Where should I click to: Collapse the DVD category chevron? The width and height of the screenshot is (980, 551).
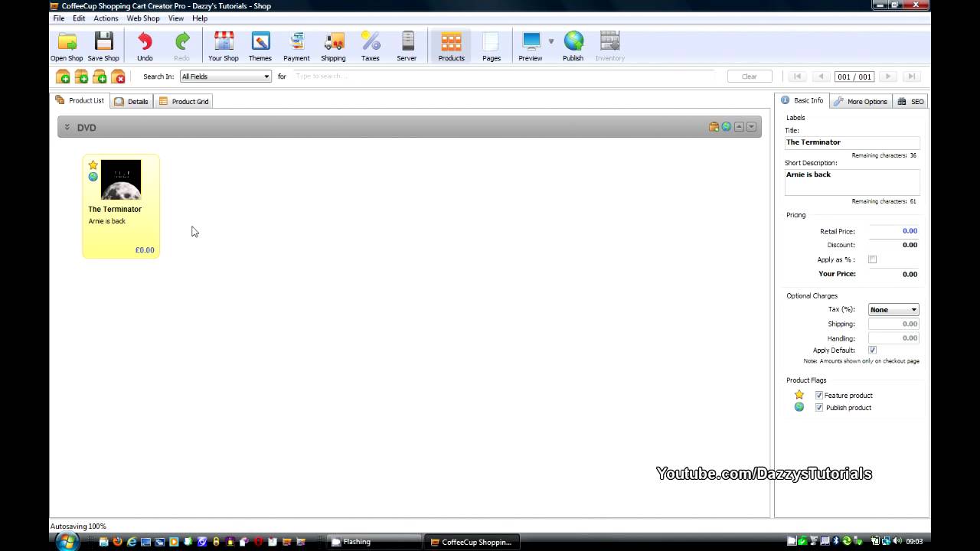67,127
